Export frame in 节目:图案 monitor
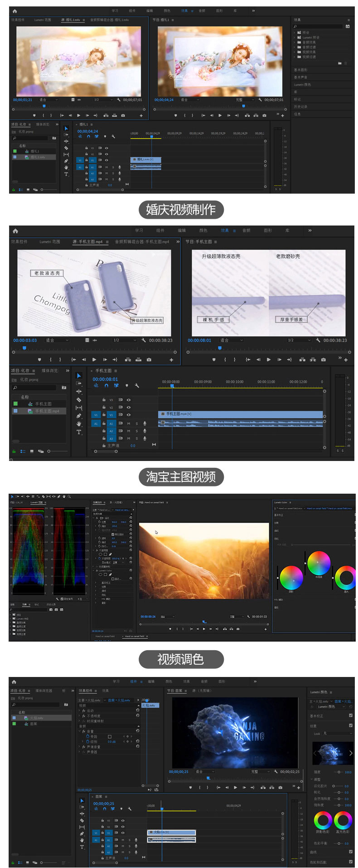 (281, 787)
